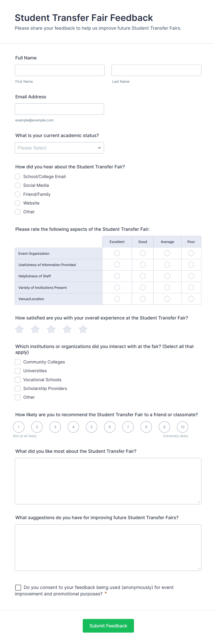214x644 pixels.
Task: Rate Venue/Location as Poor
Action: (x=191, y=299)
